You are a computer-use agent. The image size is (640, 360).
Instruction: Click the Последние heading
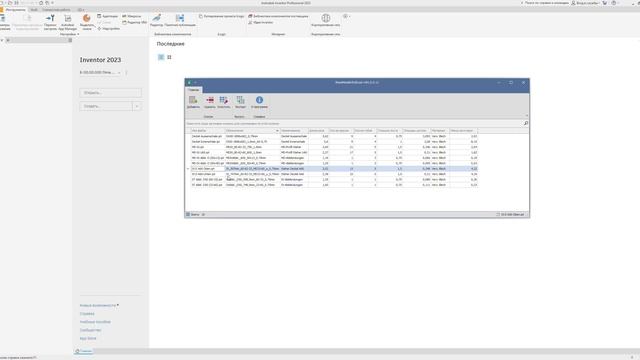pyautogui.click(x=171, y=44)
